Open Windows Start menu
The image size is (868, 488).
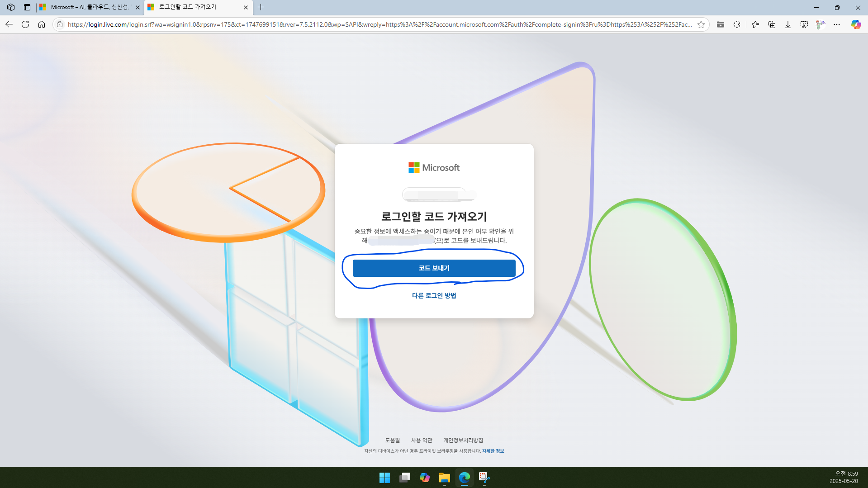tap(384, 478)
